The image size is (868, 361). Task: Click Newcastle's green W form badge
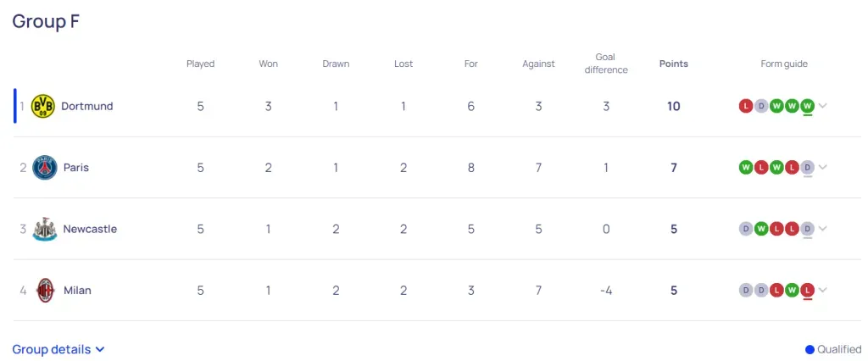[761, 229]
